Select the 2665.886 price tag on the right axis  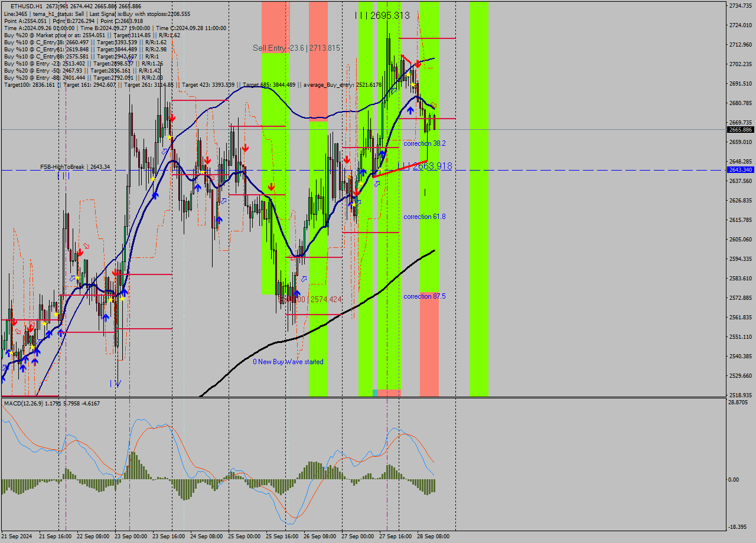740,129
